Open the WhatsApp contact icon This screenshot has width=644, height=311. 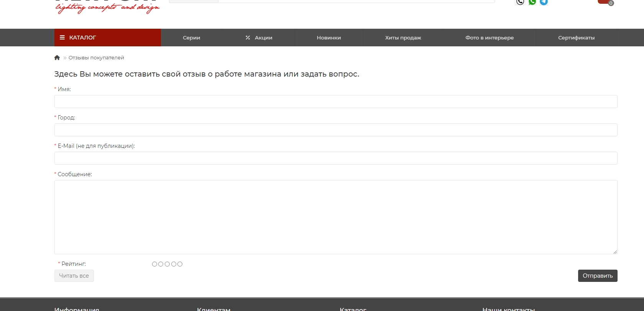[x=532, y=2]
